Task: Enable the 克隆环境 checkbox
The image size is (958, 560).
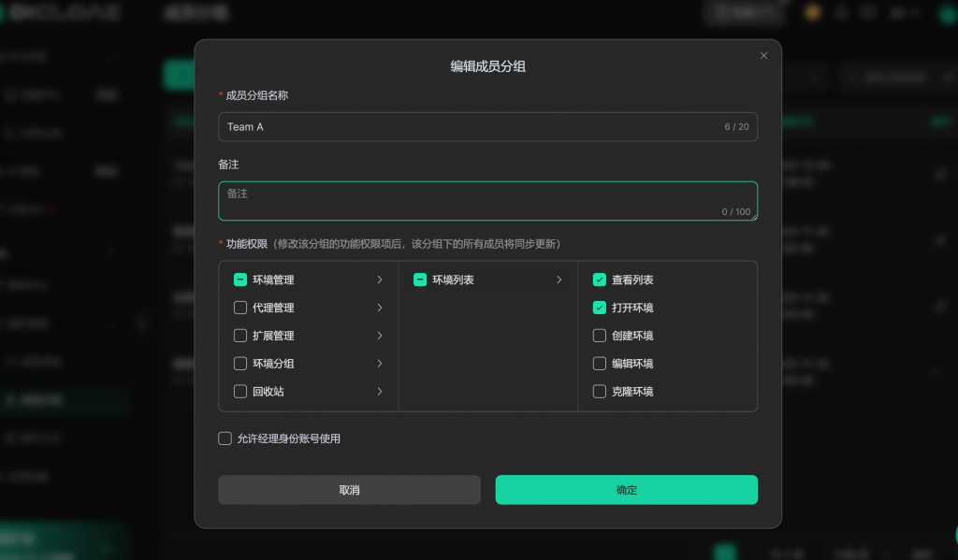Action: 600,392
